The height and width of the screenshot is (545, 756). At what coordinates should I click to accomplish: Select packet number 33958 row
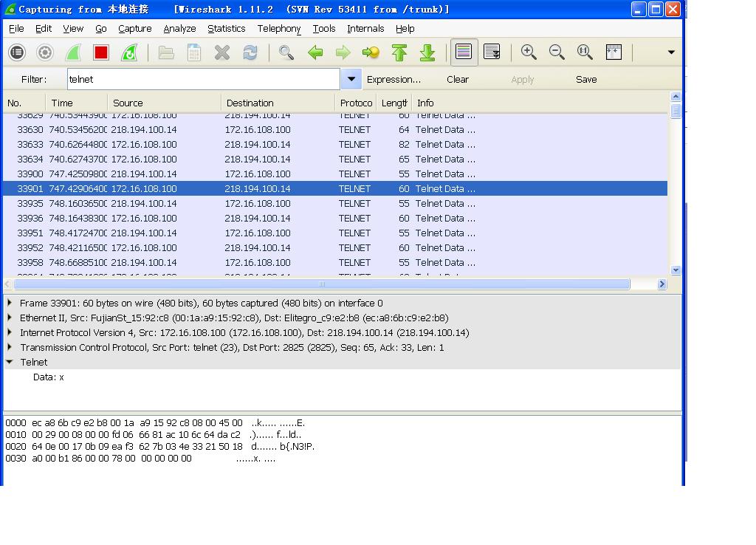pos(336,262)
